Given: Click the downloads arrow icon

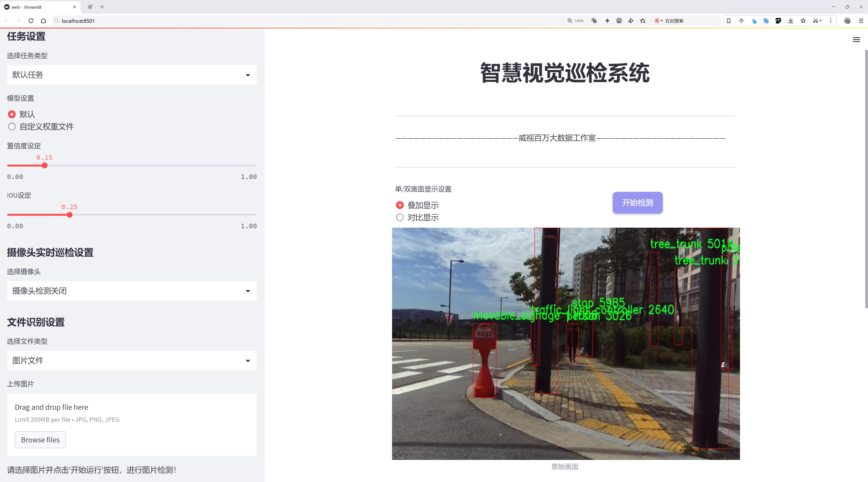Looking at the screenshot, I should tap(791, 21).
